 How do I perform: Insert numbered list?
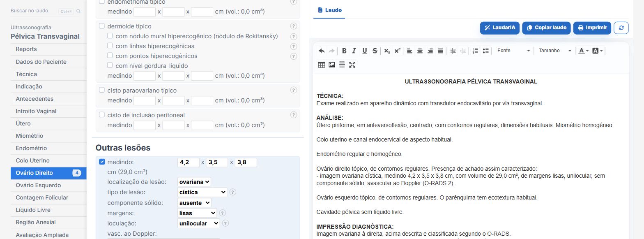pos(475,51)
